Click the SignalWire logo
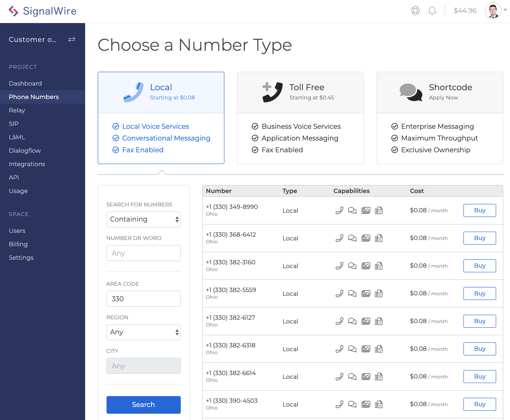This screenshot has height=420, width=510. [42, 11]
